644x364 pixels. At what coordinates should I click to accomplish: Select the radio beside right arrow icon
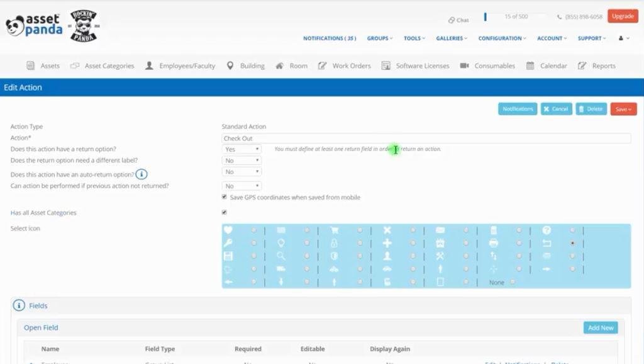(572, 269)
